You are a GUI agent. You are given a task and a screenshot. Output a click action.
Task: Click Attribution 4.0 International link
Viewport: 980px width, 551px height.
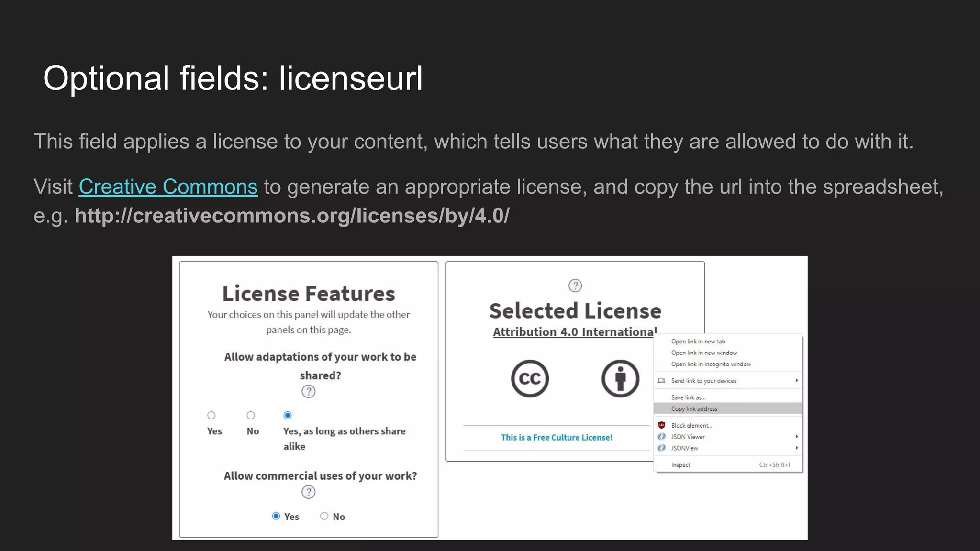(x=574, y=332)
